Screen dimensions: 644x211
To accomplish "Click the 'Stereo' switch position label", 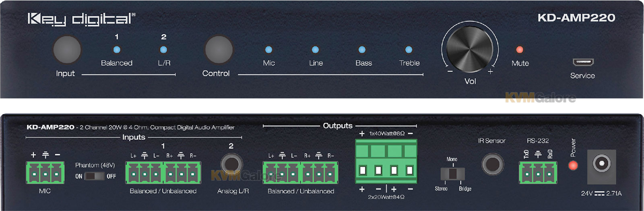I will click(441, 188).
